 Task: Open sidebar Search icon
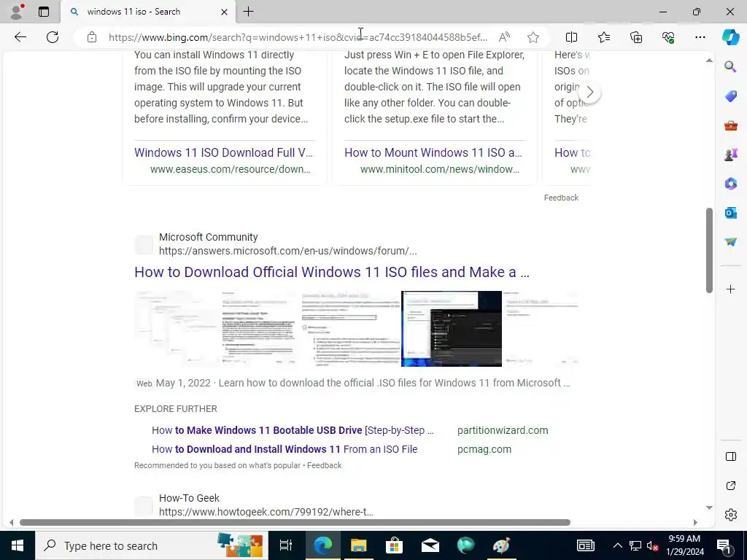click(x=730, y=66)
